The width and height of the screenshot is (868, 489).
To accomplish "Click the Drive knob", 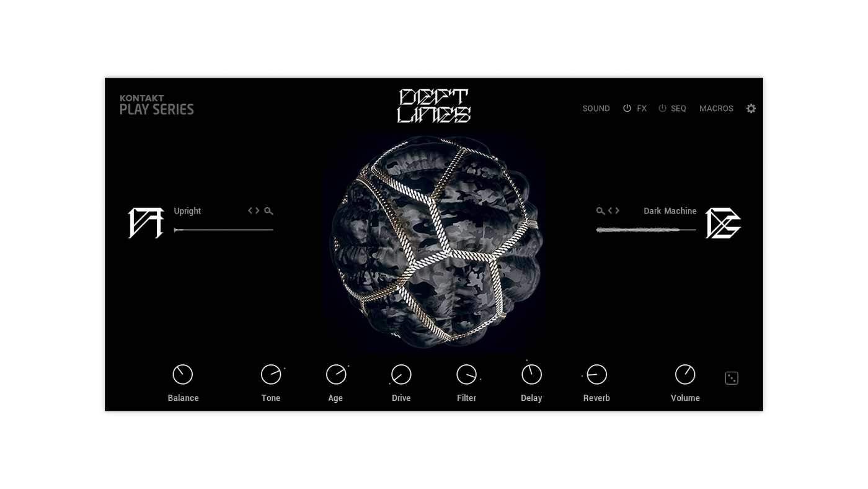I will pyautogui.click(x=401, y=374).
